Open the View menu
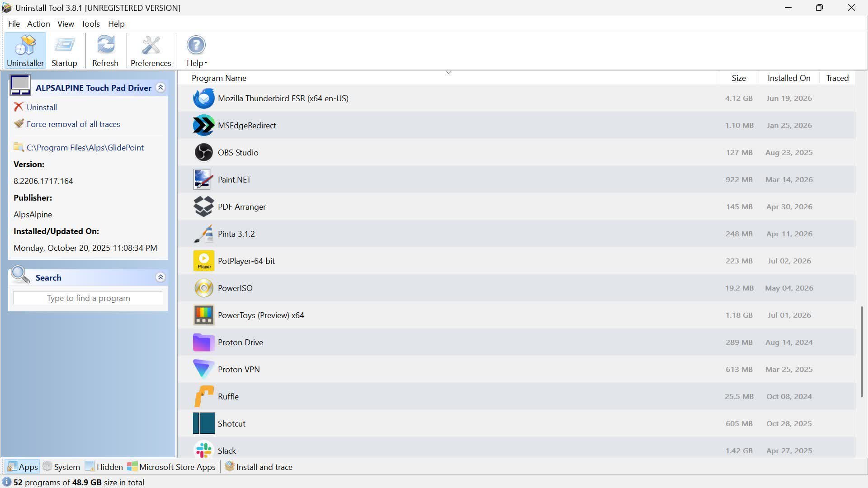 pos(66,23)
